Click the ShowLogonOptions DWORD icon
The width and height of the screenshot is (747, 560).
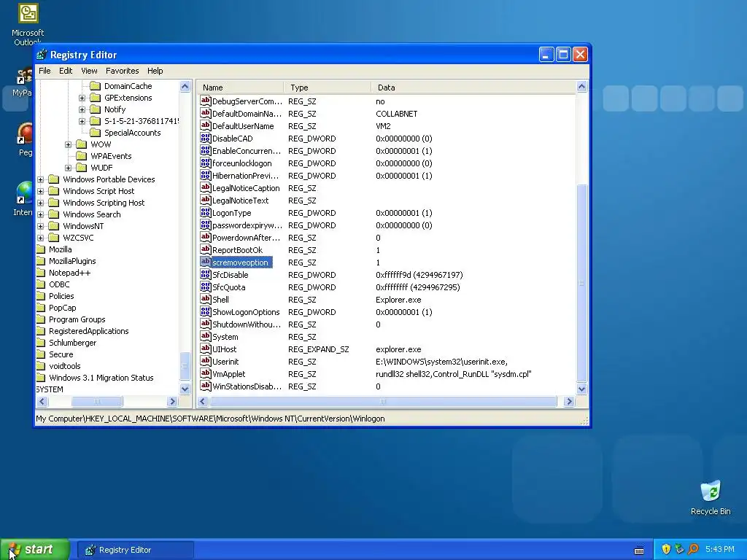click(x=205, y=311)
